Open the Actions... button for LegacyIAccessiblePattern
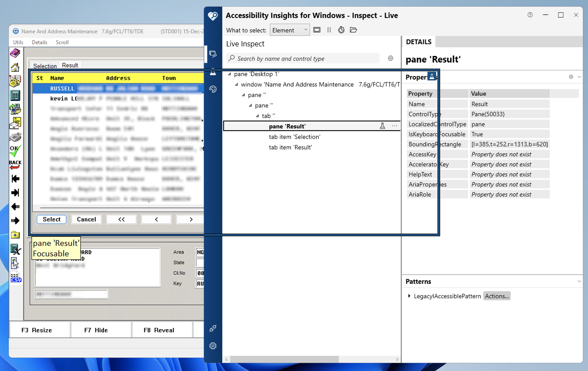588x371 pixels. (497, 296)
